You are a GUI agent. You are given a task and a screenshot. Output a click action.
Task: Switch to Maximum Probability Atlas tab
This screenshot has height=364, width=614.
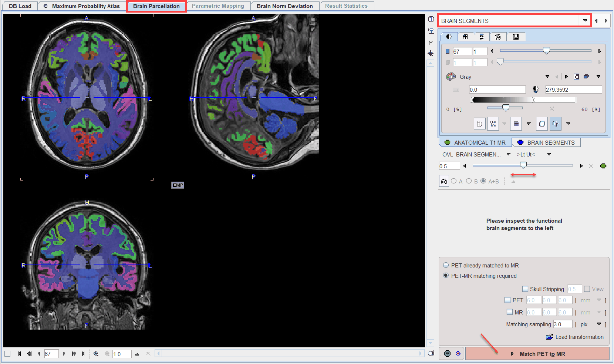tap(82, 6)
